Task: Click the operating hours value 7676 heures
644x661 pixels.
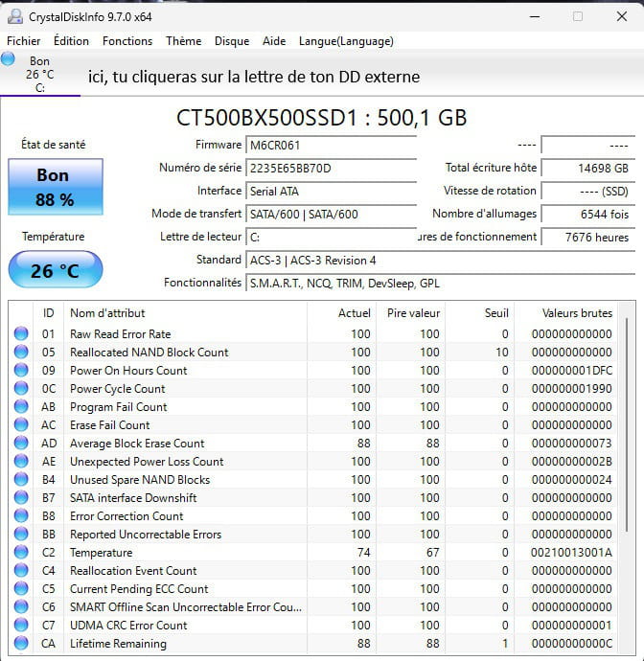Action: tap(587, 237)
